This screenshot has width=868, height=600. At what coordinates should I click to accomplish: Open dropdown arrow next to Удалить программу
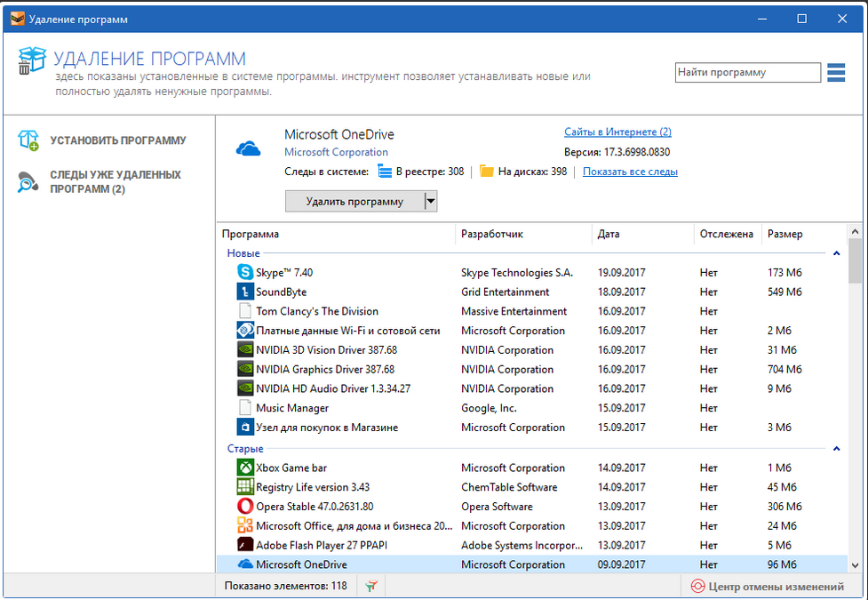[431, 201]
